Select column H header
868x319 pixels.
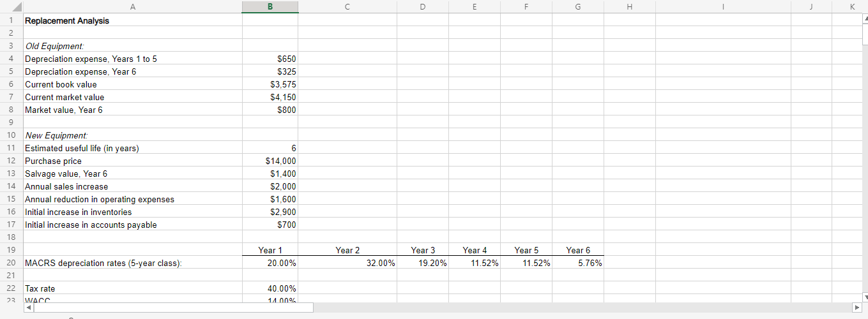[x=629, y=7]
